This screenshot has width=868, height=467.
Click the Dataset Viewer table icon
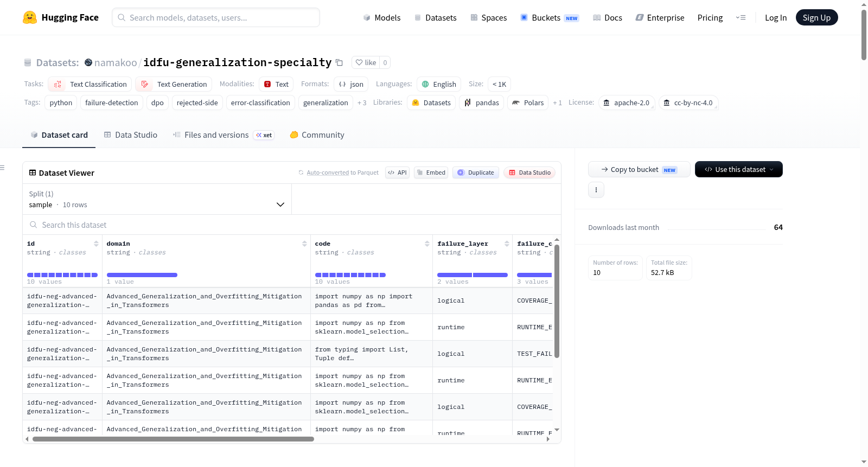click(33, 172)
